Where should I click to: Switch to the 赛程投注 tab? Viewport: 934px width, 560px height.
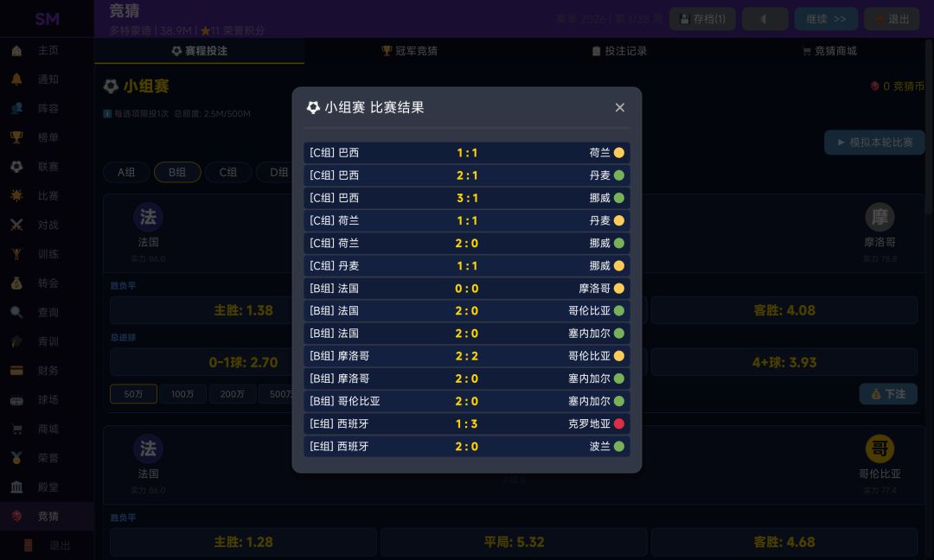click(x=200, y=51)
